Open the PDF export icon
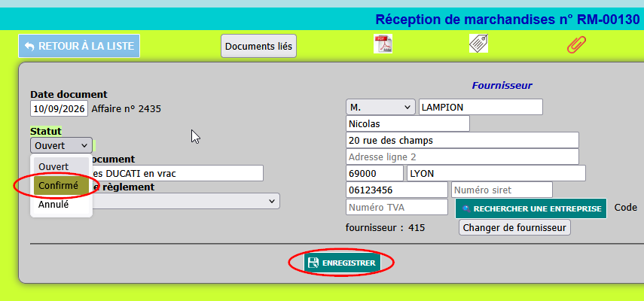Viewport: 644px width, 301px height. coord(383,44)
